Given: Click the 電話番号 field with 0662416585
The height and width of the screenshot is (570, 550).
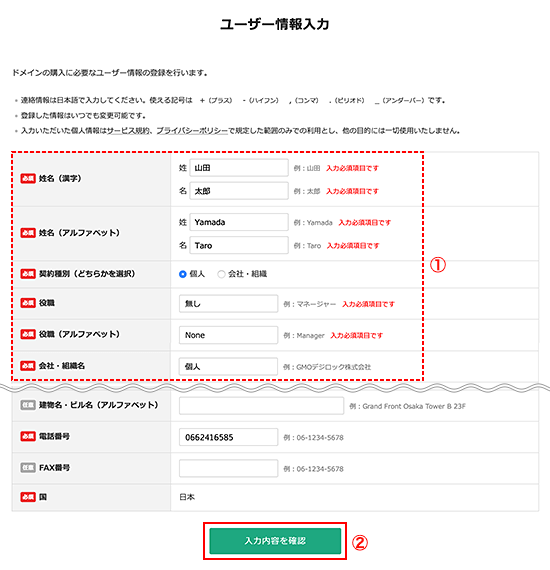Looking at the screenshot, I should point(229,437).
